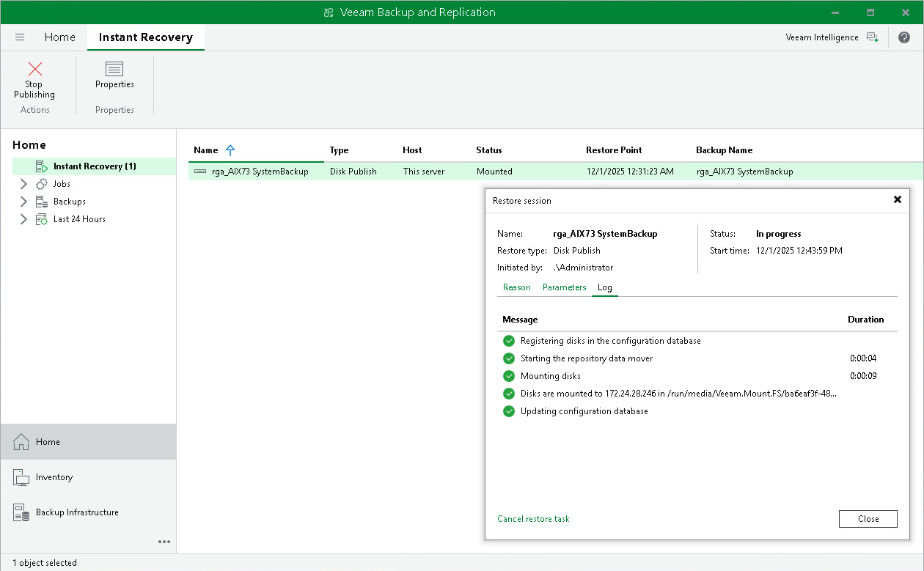Click the disk icon next to rga_AIX73 SystemBackup
The width and height of the screenshot is (924, 571).
[x=199, y=171]
